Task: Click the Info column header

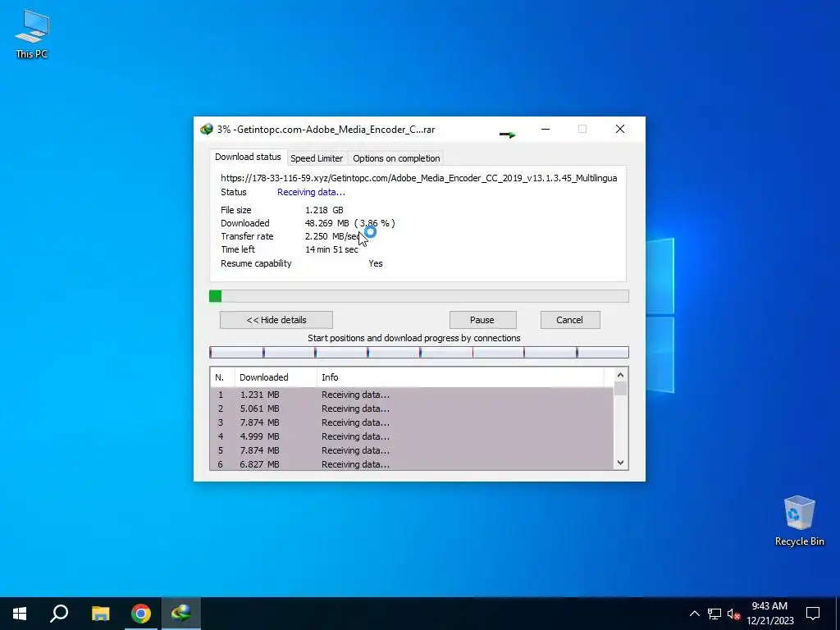Action: (x=461, y=377)
